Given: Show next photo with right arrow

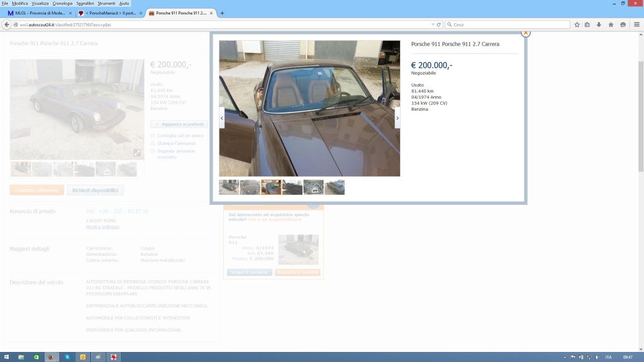Looking at the screenshot, I should (x=397, y=118).
